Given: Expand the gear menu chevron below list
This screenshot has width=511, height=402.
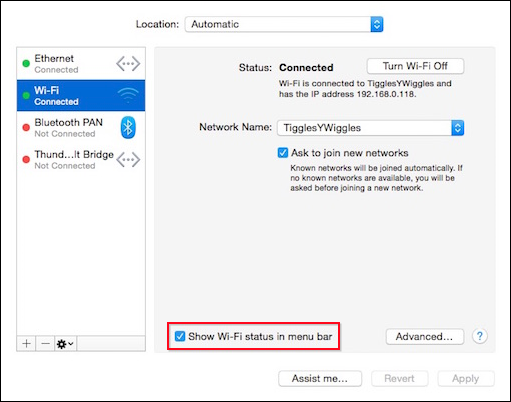Looking at the screenshot, I should 71,343.
